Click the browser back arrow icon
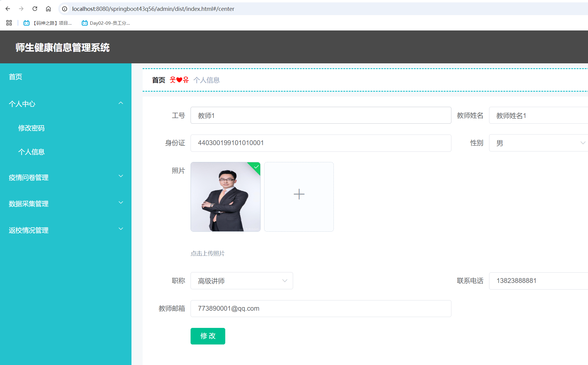Viewport: 588px width, 365px height. pos(8,9)
